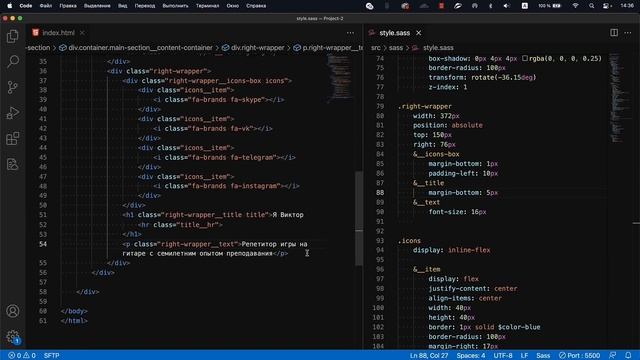Viewport: 640px width, 360px height.
Task: Open the Правка menu
Action: click(68, 6)
